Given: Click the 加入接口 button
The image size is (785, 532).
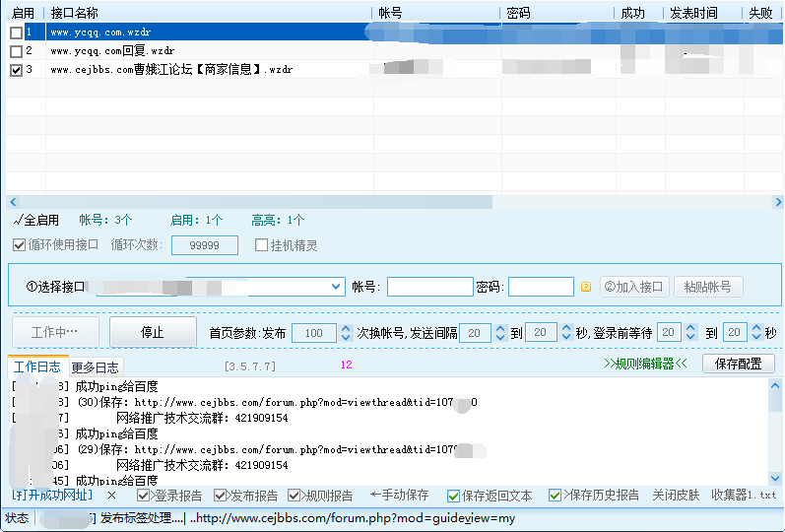Looking at the screenshot, I should (634, 287).
